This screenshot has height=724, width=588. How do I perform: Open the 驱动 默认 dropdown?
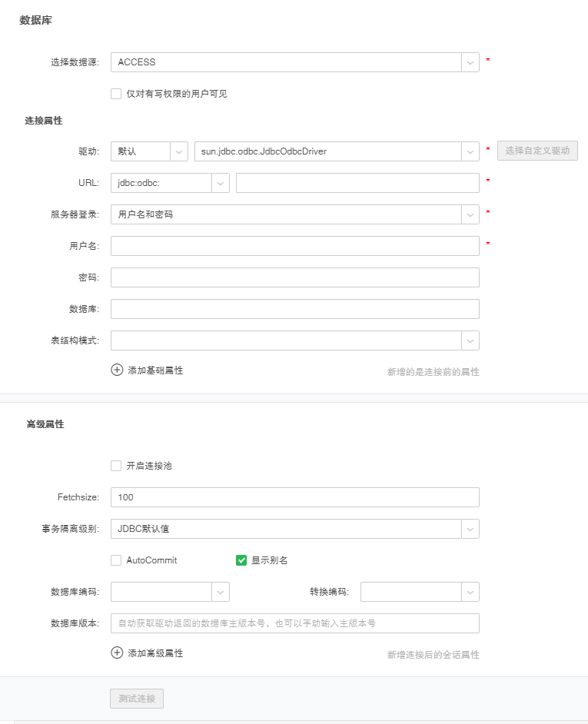149,151
